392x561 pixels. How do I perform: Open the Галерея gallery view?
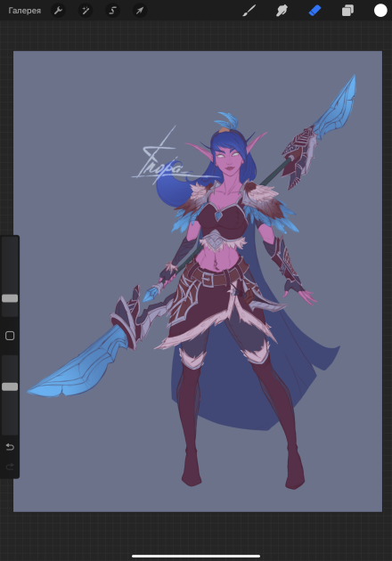tap(24, 11)
